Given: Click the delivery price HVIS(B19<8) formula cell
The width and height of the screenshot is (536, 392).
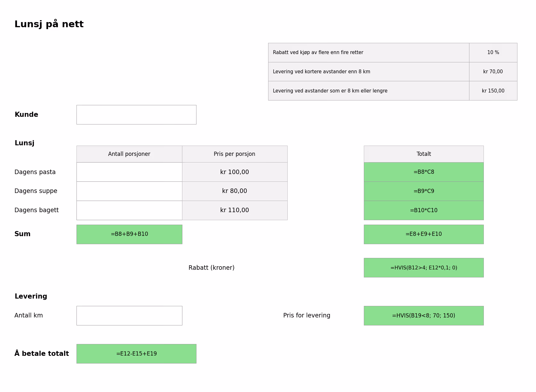Looking at the screenshot, I should (424, 316).
